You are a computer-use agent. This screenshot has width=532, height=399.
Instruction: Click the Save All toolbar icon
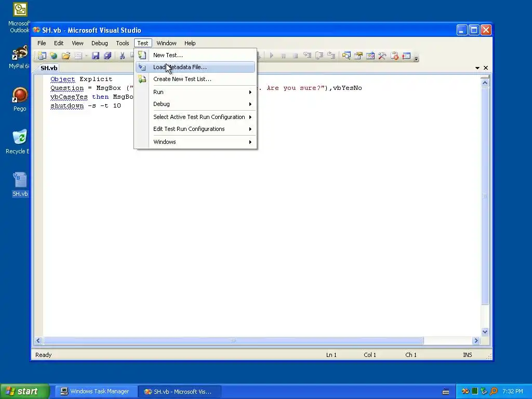coord(108,56)
